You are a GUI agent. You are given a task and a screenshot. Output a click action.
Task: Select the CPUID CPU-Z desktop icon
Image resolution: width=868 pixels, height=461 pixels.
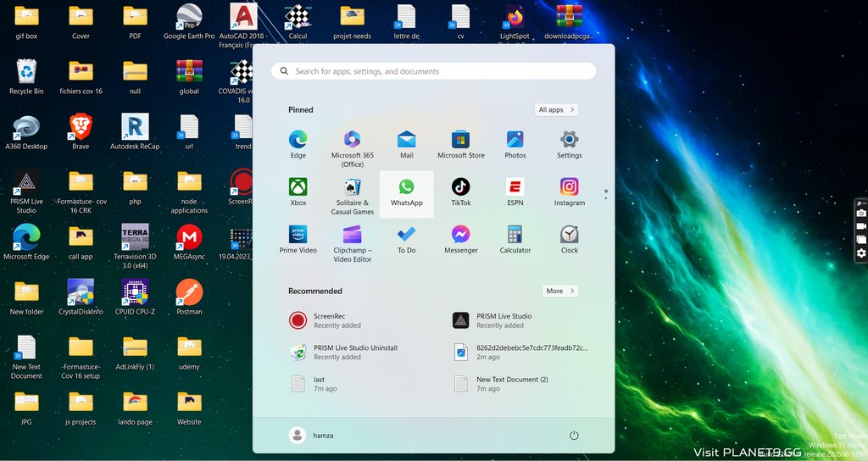pyautogui.click(x=135, y=297)
